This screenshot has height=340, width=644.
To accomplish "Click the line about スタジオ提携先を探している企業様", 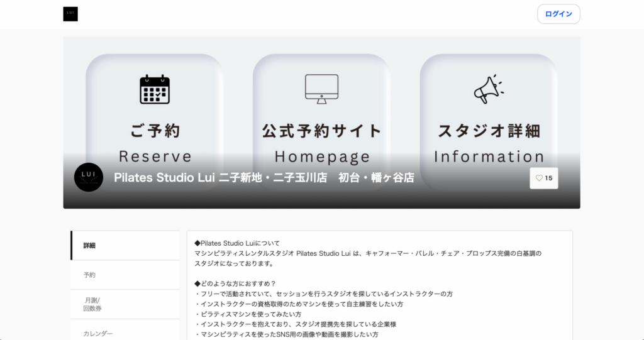I will click(296, 324).
